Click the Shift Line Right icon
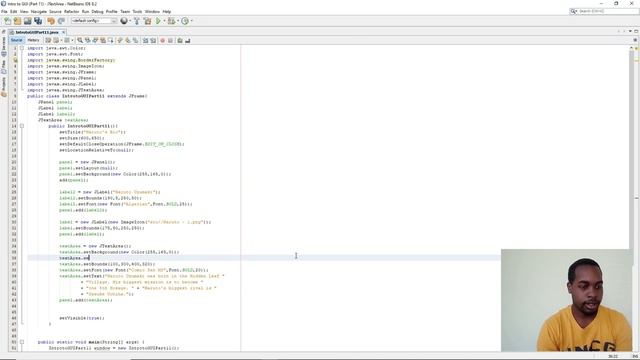 point(153,40)
